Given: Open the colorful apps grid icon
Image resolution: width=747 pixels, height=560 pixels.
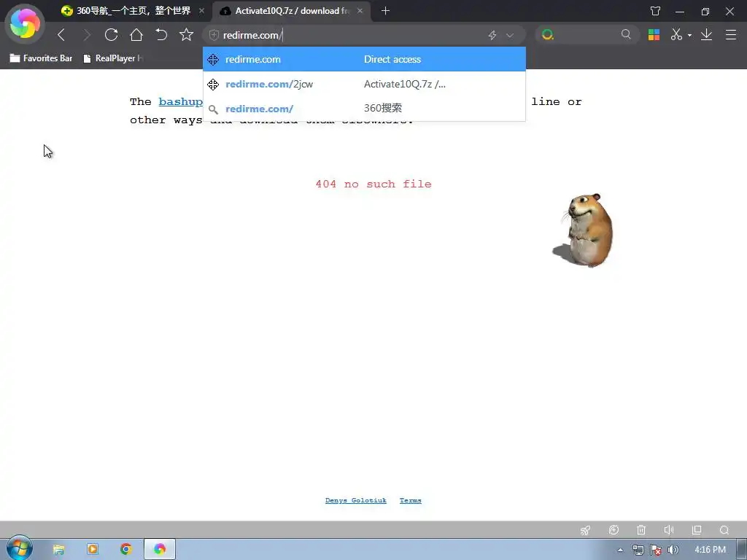Looking at the screenshot, I should point(654,35).
